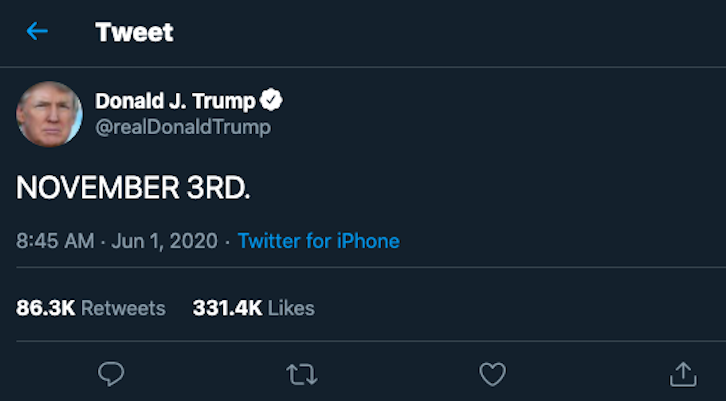Click the year 2020 in the tweet date
Viewport: 726px width, 401px height.
193,241
